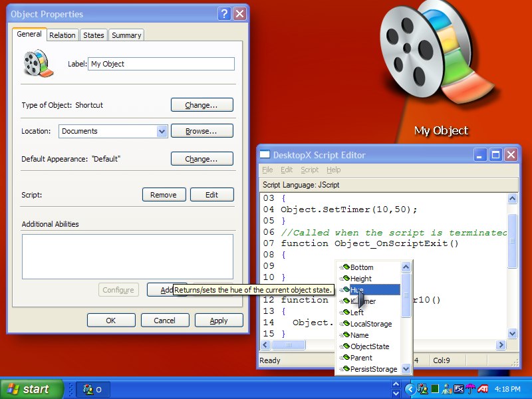532x399 pixels.
Task: Select Hue in the autocomplete list
Action: 374,289
